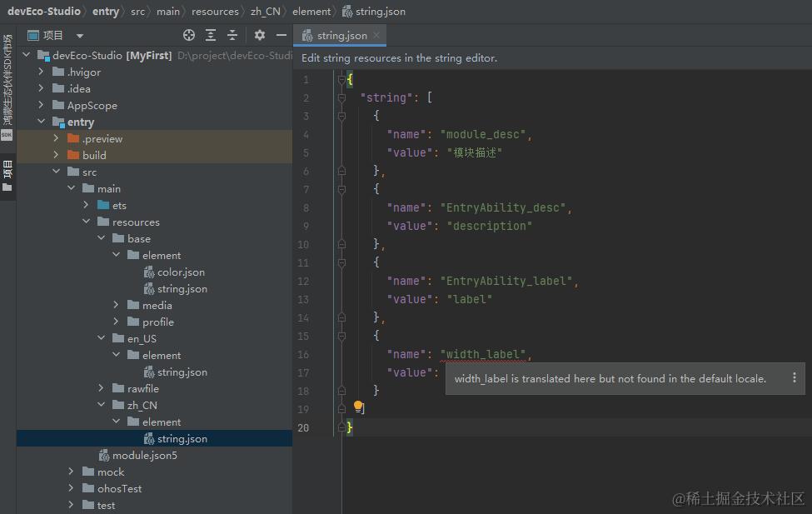Screen dimensions: 812x514
Task: Collapse the main folder
Action: [72, 188]
